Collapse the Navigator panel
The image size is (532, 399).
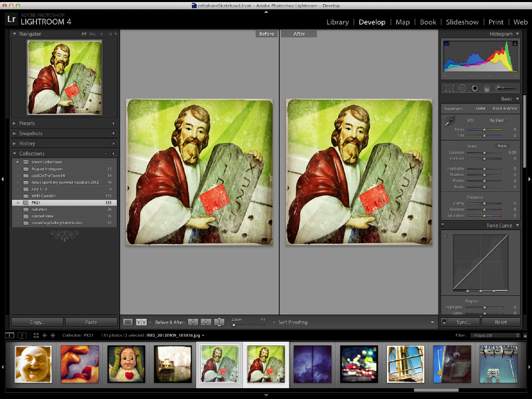tap(15, 34)
